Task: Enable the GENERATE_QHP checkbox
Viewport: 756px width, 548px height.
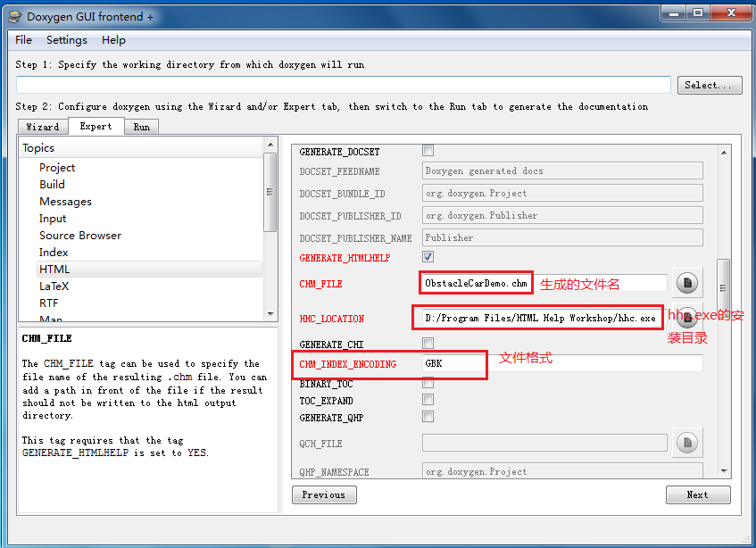Action: pos(428,417)
